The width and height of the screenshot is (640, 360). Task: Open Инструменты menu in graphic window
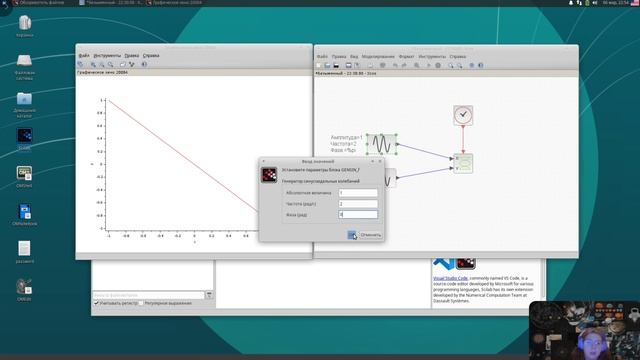click(107, 56)
